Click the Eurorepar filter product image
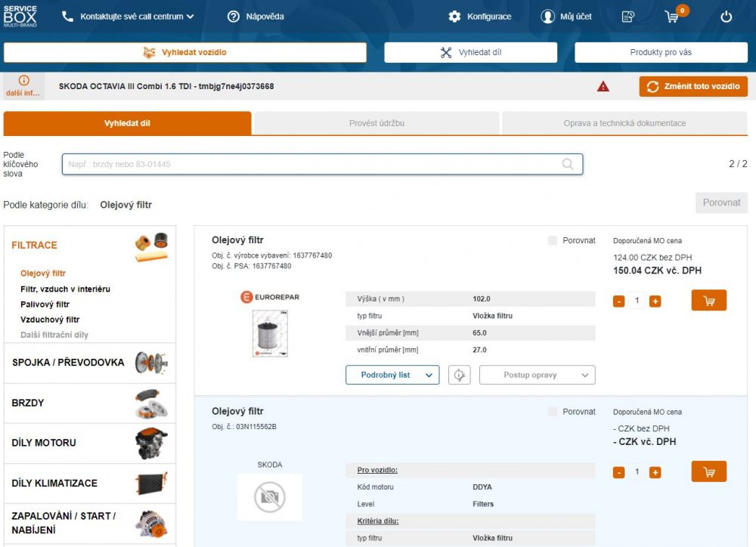This screenshot has height=547, width=756. [x=270, y=333]
